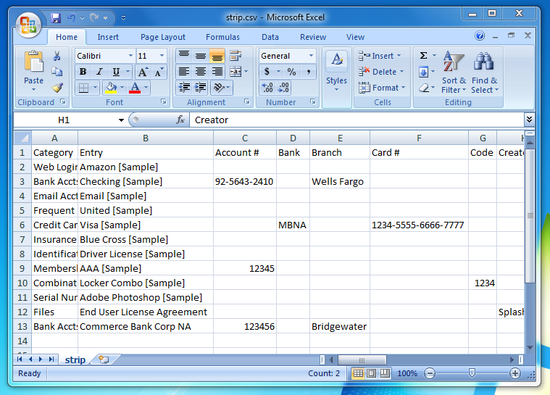550x395 pixels.
Task: Apply Comma style
Action: click(308, 72)
